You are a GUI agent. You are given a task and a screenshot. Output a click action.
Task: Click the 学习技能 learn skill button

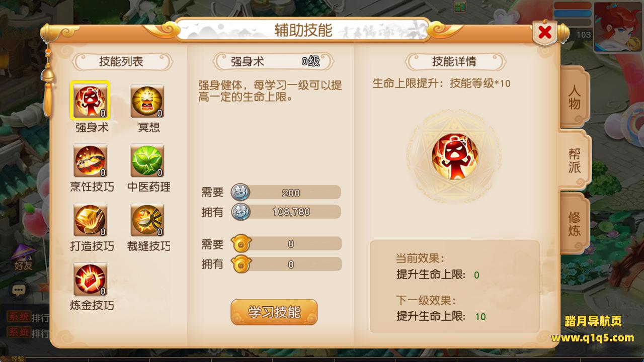[274, 312]
